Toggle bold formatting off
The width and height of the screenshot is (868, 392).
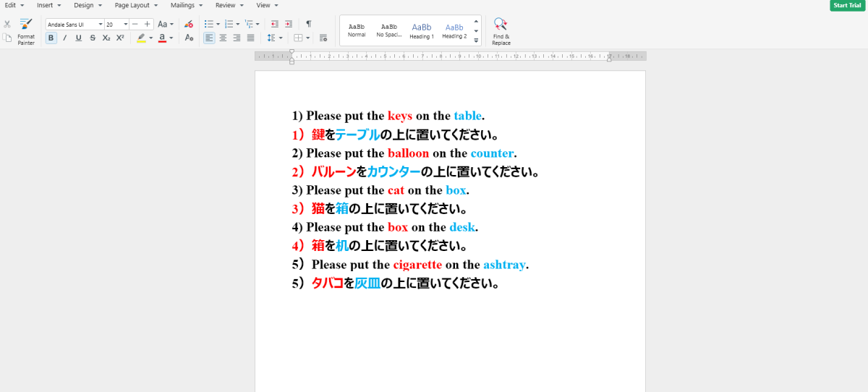point(51,38)
